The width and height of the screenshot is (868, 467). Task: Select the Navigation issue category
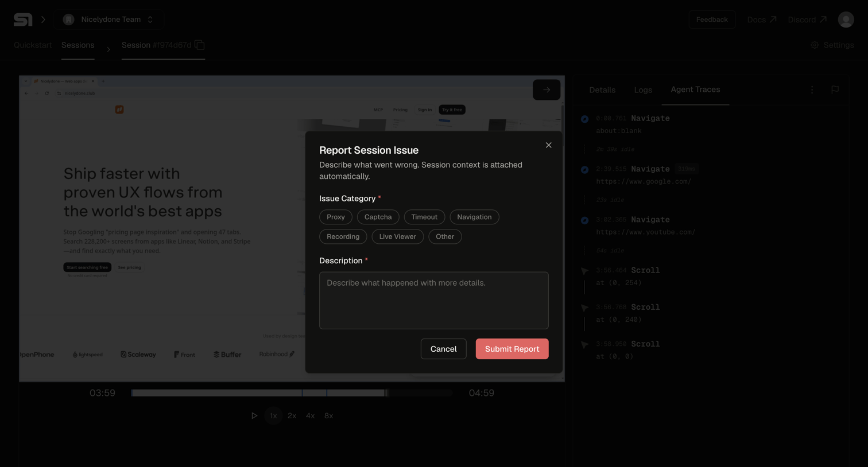(474, 217)
